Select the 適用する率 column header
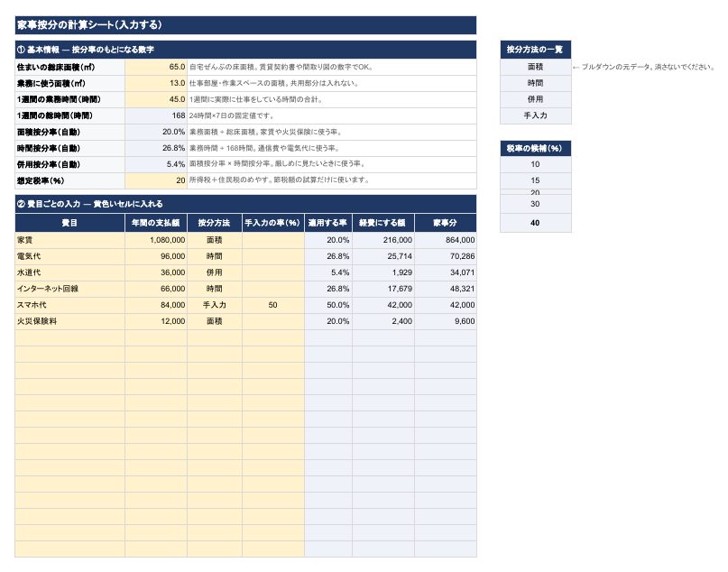 328,223
